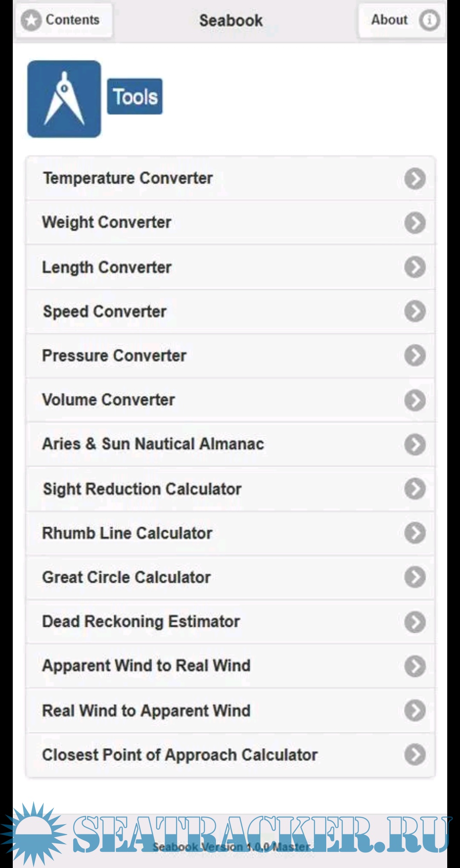Tap the Seabook Version footer text

pos(231,847)
